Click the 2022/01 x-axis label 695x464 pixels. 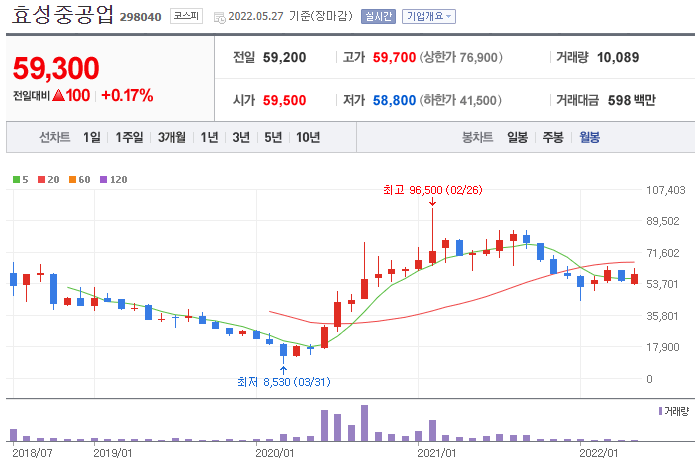click(599, 453)
